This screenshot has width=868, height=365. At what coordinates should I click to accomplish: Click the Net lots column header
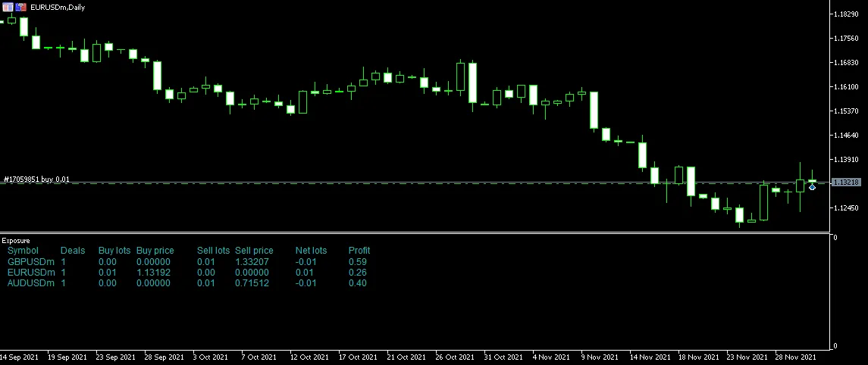point(311,251)
